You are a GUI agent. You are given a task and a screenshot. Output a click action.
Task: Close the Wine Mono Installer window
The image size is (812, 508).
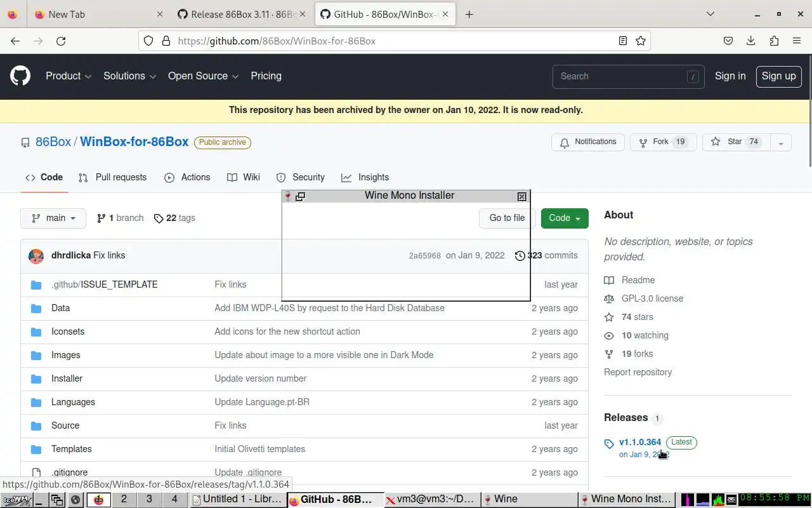[522, 196]
